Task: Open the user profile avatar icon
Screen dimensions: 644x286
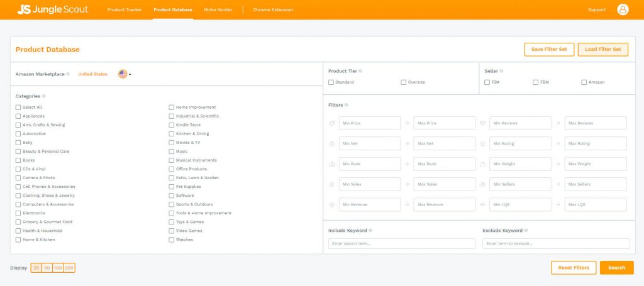Action: click(x=623, y=9)
